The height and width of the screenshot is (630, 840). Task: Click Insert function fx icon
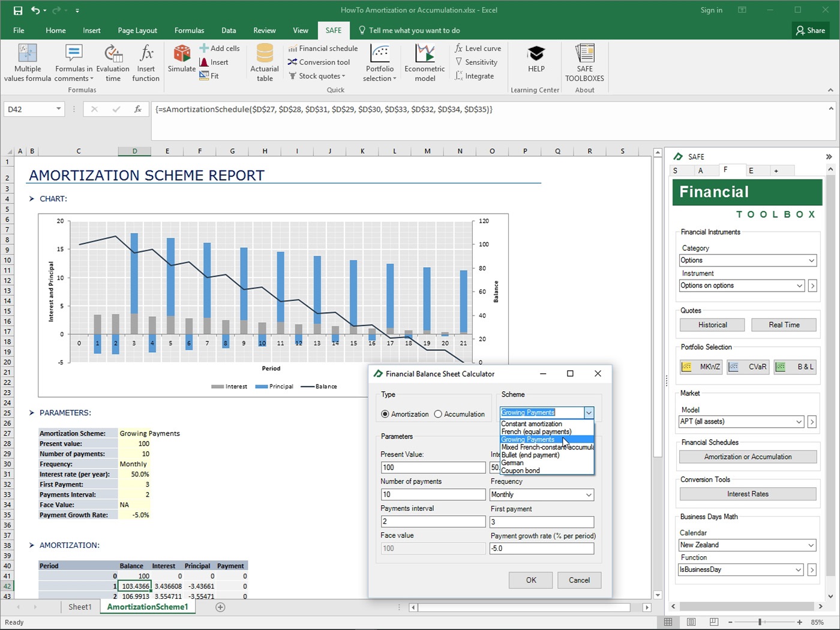click(146, 53)
